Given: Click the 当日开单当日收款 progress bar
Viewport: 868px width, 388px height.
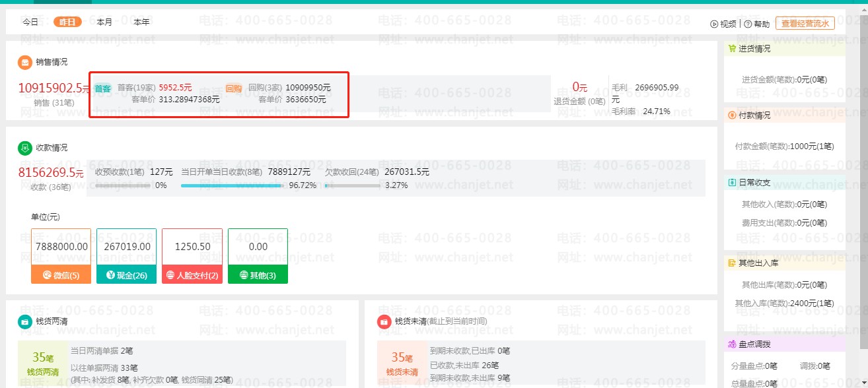Looking at the screenshot, I should click(231, 186).
